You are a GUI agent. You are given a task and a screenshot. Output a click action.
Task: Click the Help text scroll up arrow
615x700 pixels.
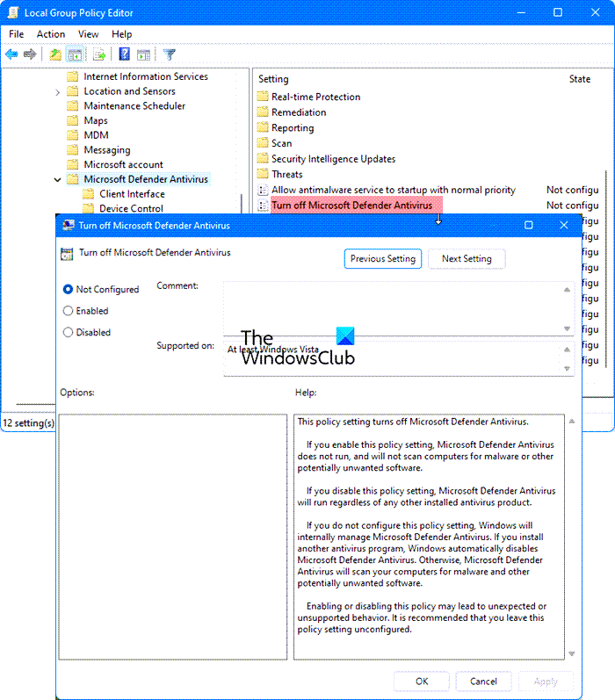572,421
